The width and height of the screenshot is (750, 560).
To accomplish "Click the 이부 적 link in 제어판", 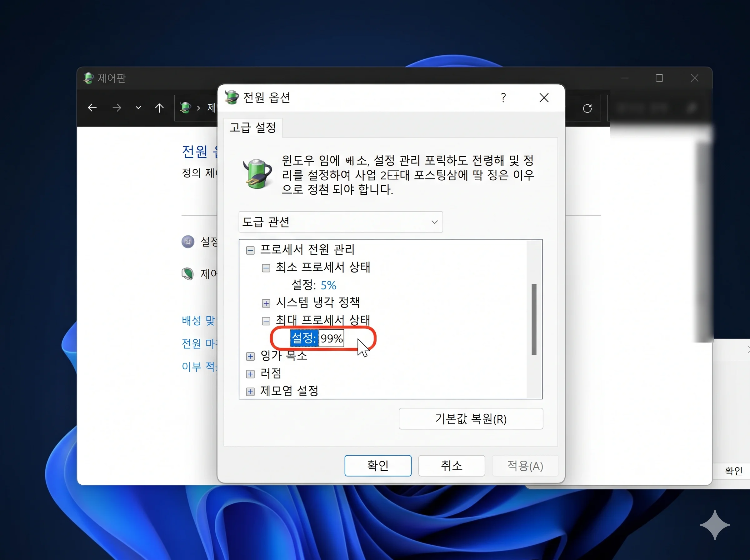I will [199, 367].
